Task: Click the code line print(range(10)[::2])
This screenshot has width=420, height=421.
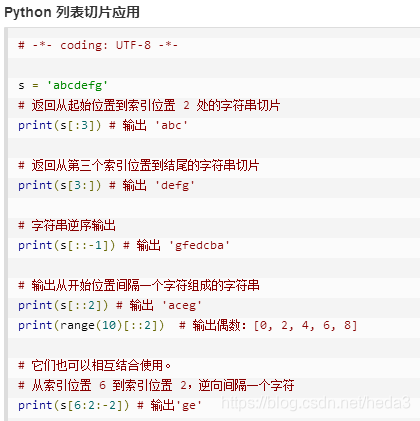Action: click(188, 325)
